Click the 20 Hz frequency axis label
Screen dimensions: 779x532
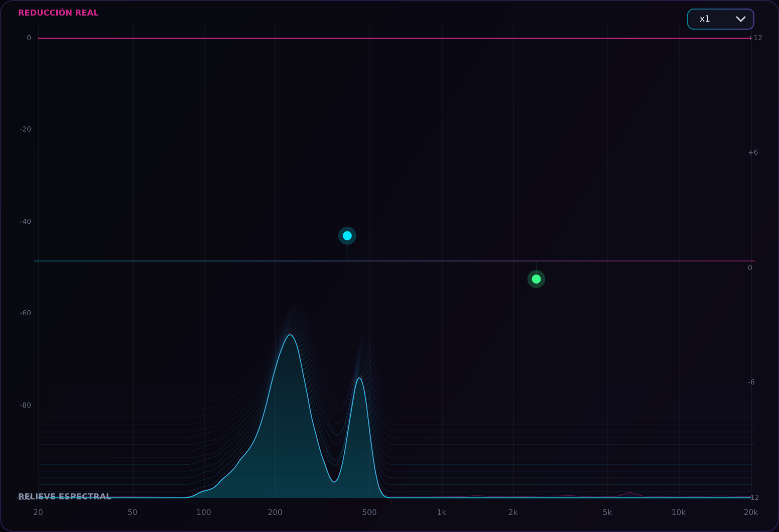click(38, 512)
